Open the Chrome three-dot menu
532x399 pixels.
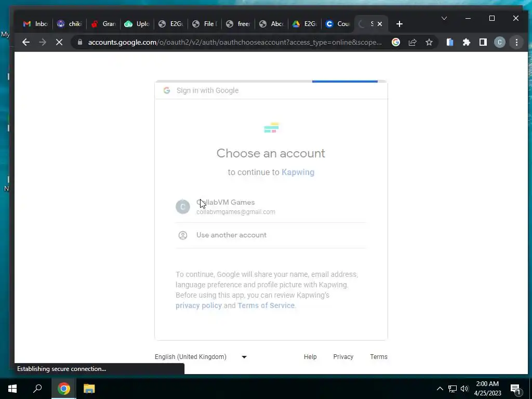(516, 42)
